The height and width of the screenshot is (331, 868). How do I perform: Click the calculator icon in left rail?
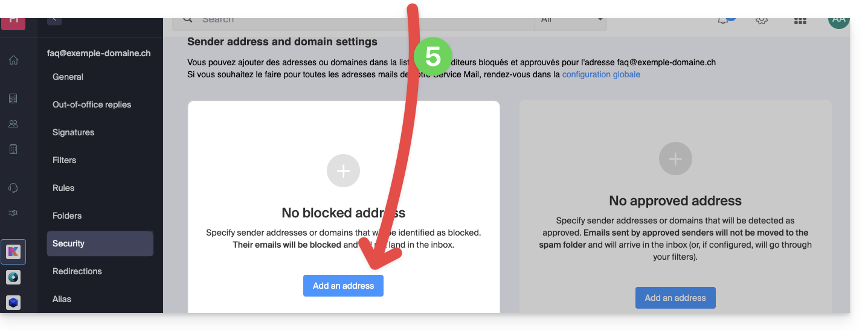(x=13, y=98)
